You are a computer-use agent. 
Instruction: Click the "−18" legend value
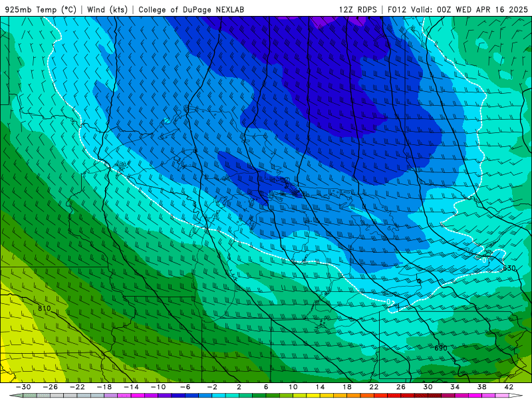(x=104, y=387)
